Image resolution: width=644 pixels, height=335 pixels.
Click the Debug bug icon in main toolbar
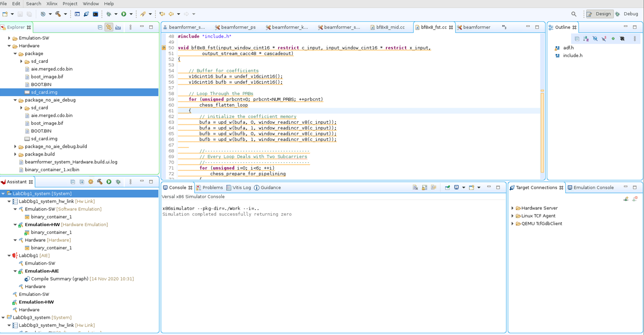point(108,14)
